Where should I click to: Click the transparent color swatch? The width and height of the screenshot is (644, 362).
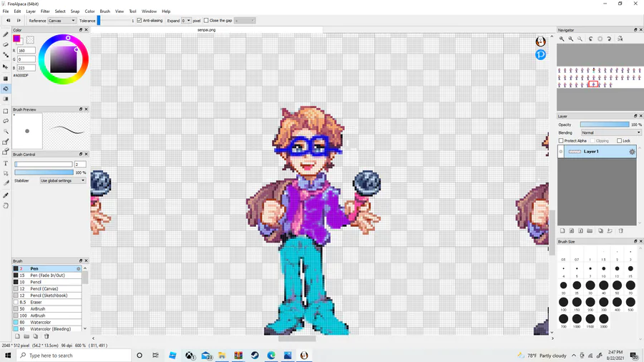30,40
